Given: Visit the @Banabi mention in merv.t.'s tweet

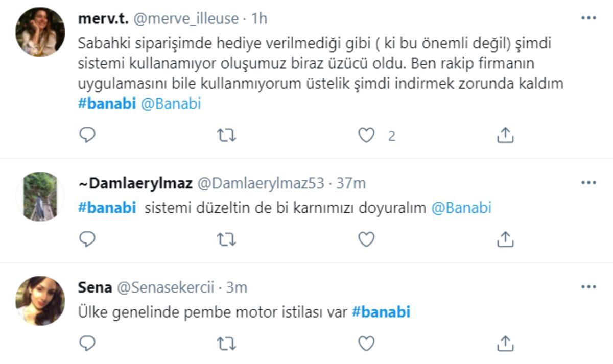Looking at the screenshot, I should tap(172, 106).
